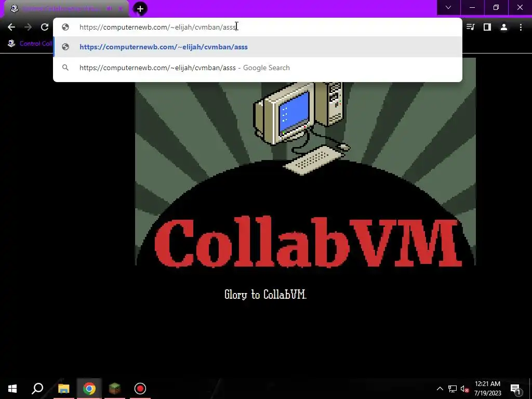Click the Control Coll bookmark

30,44
